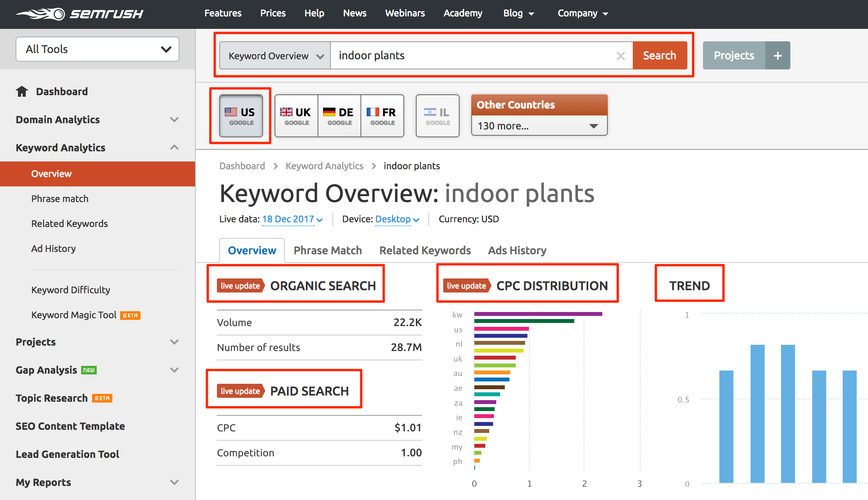Open the Keyword Overview type dropdown
Screen dimensions: 868x500
tap(275, 56)
